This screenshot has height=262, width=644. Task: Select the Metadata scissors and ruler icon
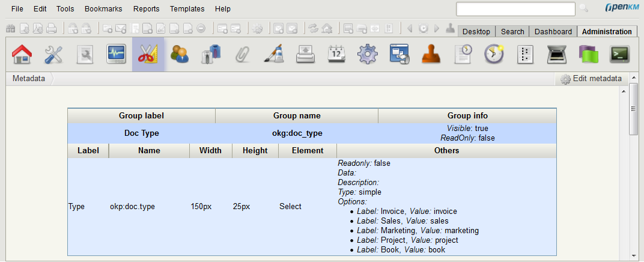pyautogui.click(x=148, y=54)
